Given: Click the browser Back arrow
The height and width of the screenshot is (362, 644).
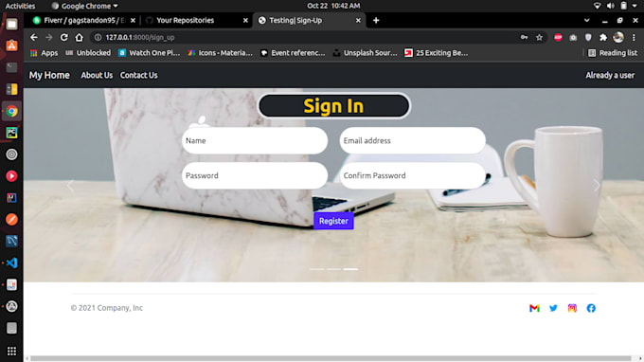Looking at the screenshot, I should 34,37.
